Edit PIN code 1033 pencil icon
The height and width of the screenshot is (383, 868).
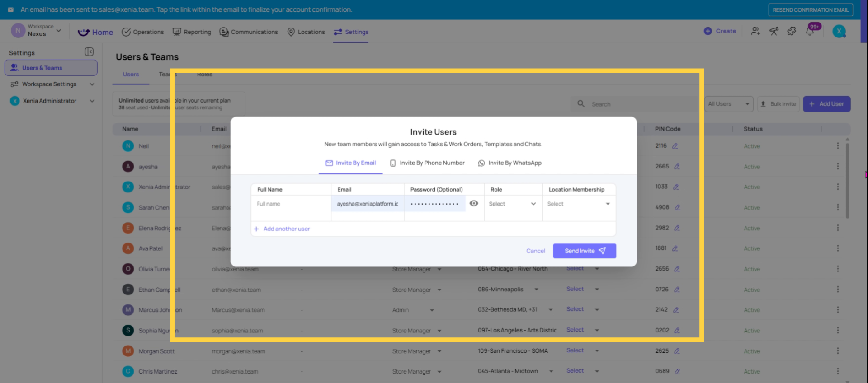point(676,187)
